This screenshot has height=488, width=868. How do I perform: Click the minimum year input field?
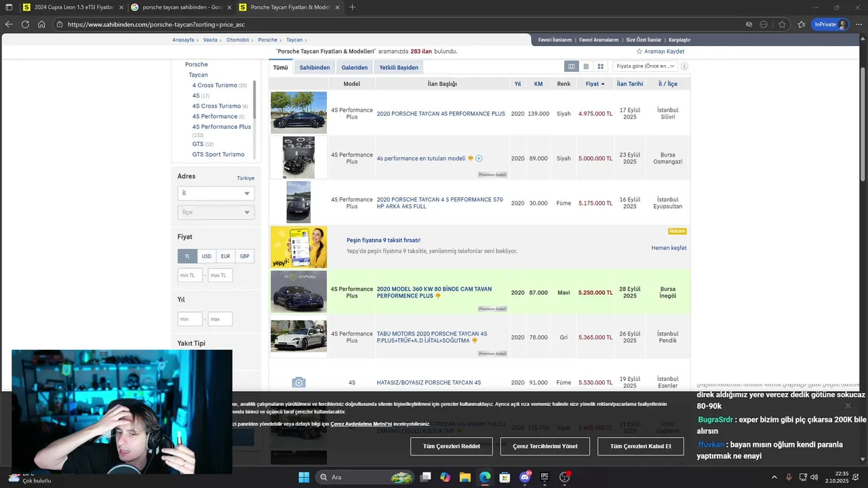(x=190, y=319)
